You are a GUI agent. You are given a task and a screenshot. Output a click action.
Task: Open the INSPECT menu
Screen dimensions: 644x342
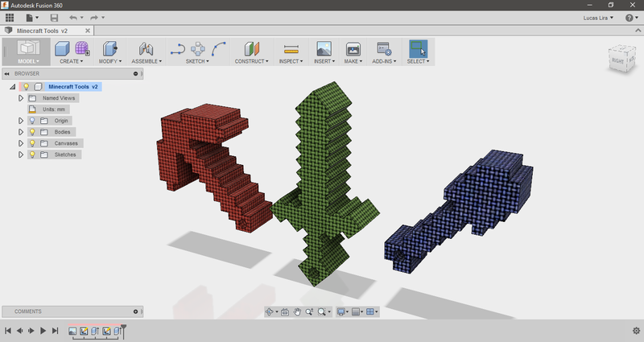(x=291, y=61)
